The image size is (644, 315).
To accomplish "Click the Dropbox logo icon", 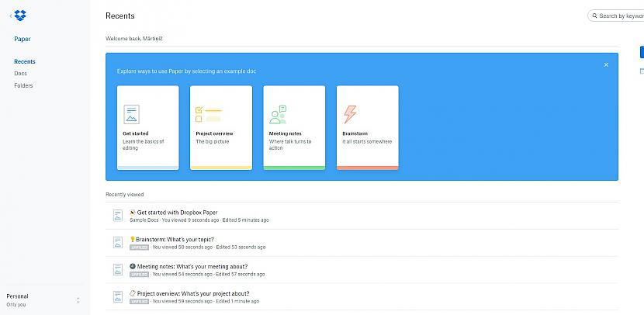I will [x=20, y=16].
